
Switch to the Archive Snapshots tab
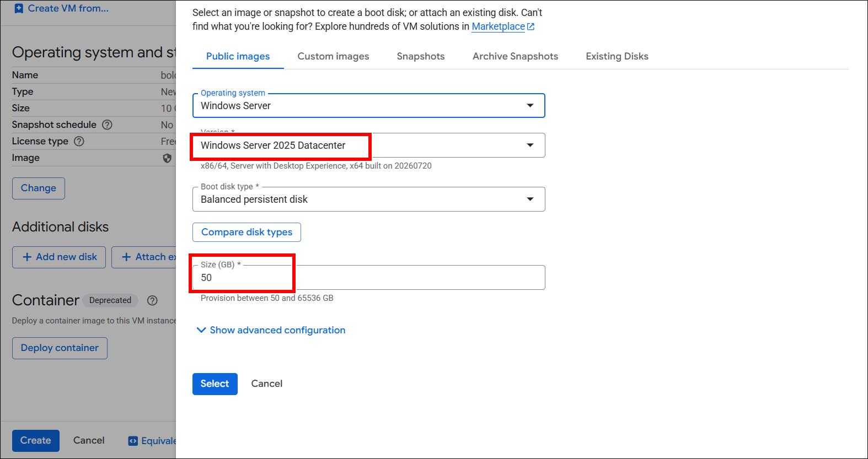pos(516,56)
